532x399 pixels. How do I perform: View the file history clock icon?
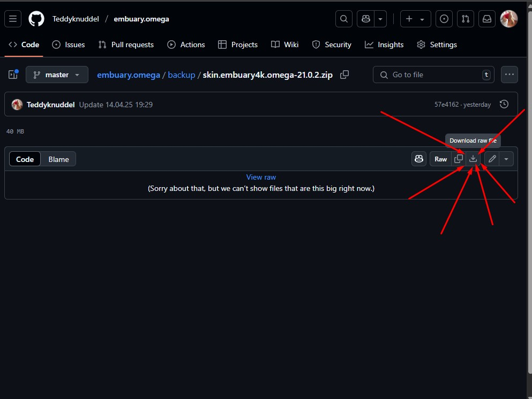tap(504, 104)
